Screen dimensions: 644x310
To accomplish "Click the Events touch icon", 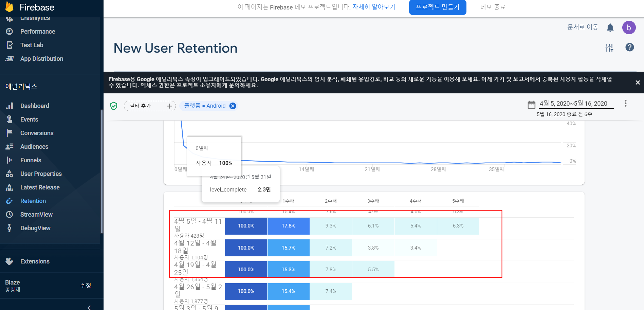I will coord(10,119).
